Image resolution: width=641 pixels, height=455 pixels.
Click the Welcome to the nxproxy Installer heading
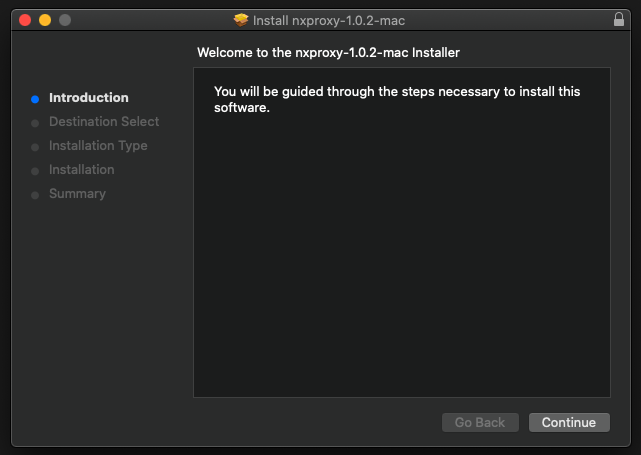[x=328, y=52]
